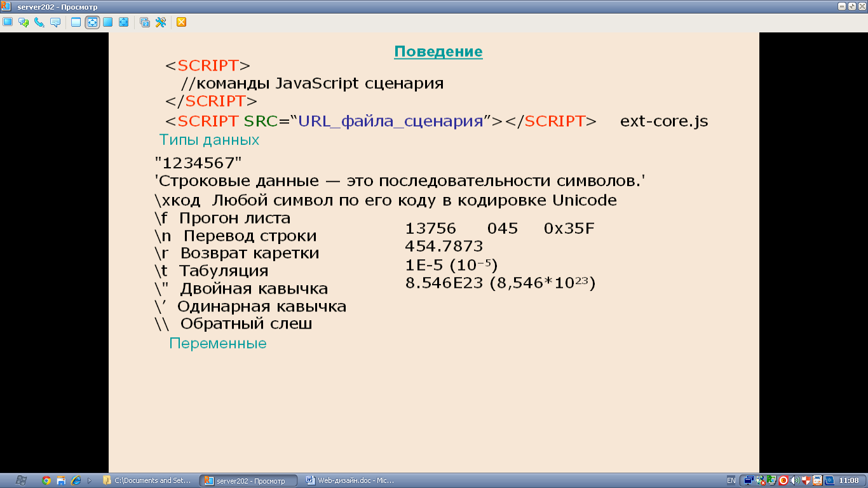The width and height of the screenshot is (868, 488).
Task: Open the text chat toolbar icon
Action: click(24, 22)
